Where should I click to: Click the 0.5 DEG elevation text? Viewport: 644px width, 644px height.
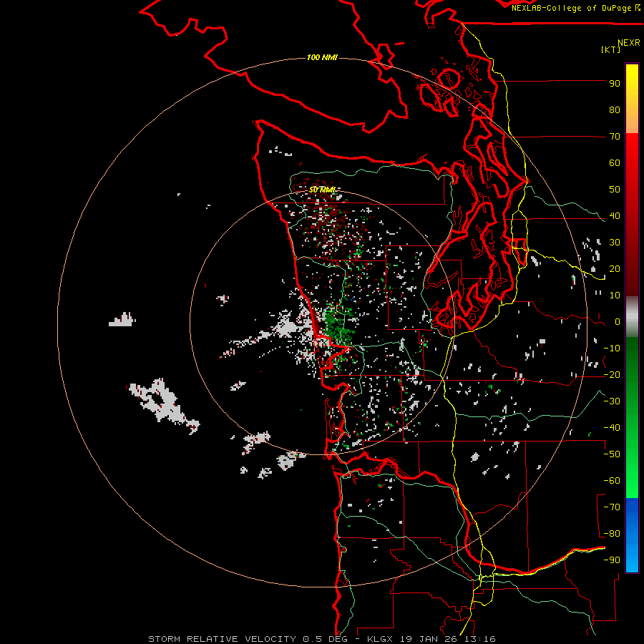coord(326,639)
